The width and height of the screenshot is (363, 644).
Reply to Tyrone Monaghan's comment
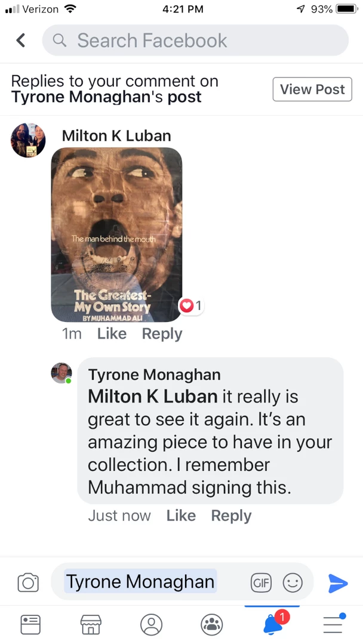point(231,516)
